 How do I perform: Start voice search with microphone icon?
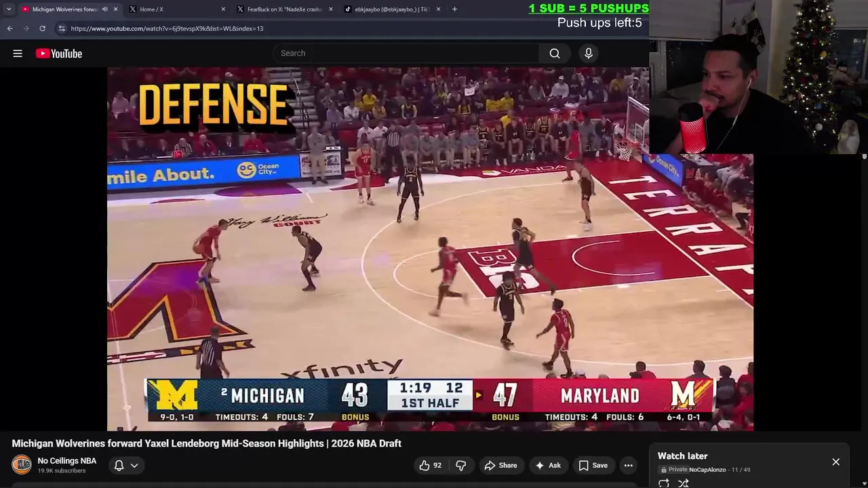[x=589, y=54]
